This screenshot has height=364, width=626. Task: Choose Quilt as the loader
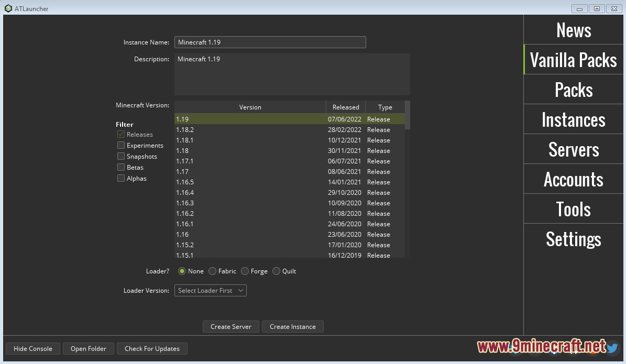pos(276,271)
